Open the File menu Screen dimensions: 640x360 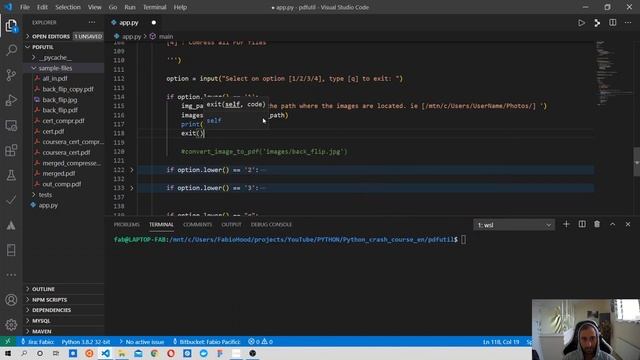click(25, 7)
